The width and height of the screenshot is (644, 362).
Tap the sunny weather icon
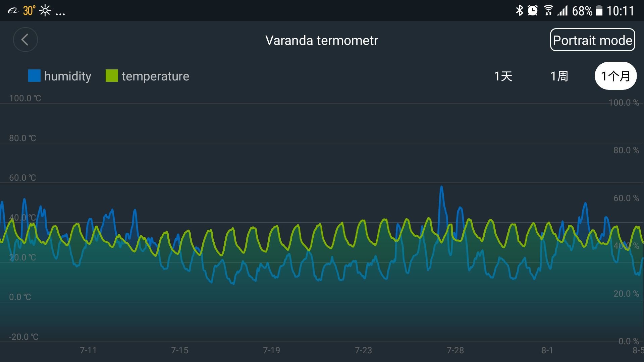click(45, 11)
